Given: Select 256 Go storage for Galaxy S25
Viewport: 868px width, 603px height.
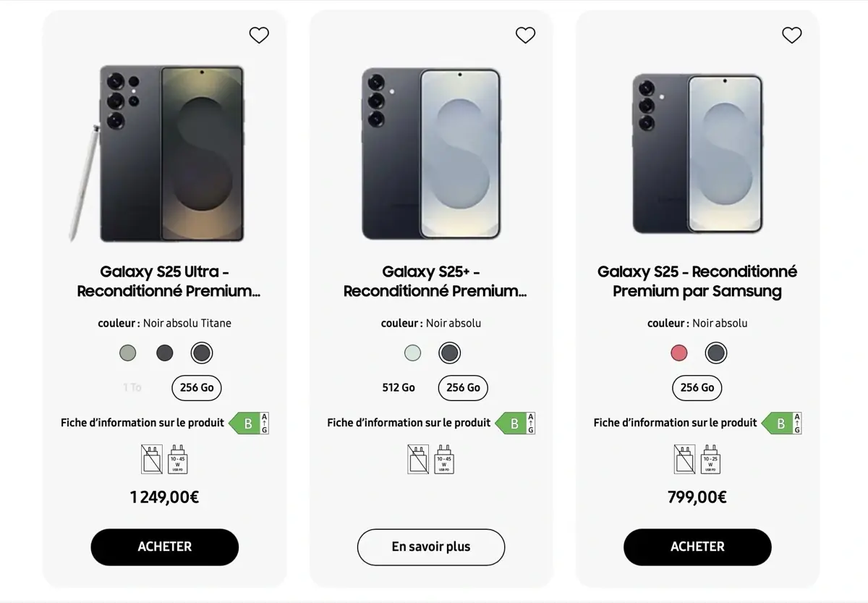Looking at the screenshot, I should [x=697, y=388].
